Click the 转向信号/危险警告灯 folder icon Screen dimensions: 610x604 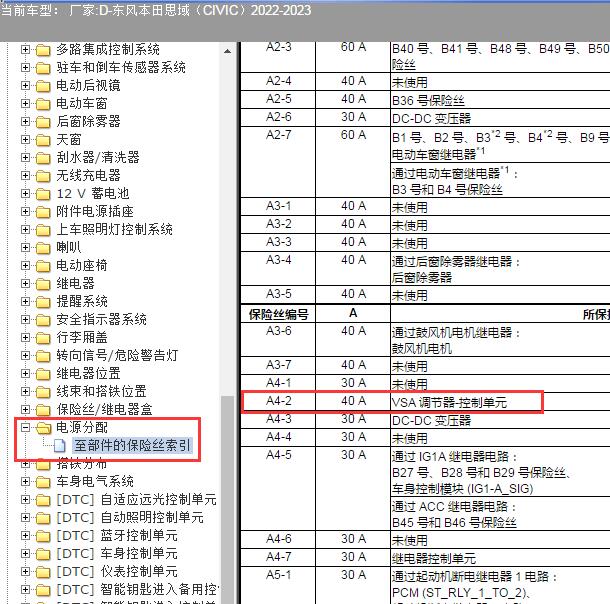click(43, 356)
